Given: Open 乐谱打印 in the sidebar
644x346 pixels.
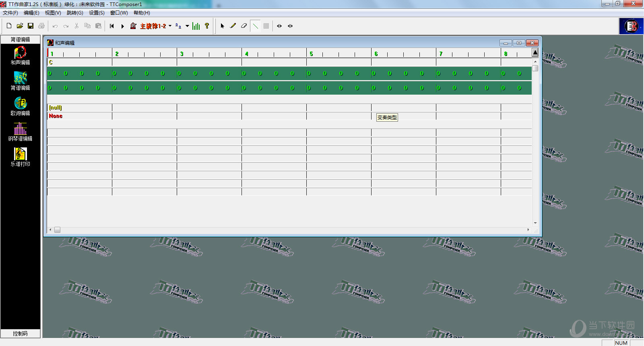Looking at the screenshot, I should tap(20, 157).
